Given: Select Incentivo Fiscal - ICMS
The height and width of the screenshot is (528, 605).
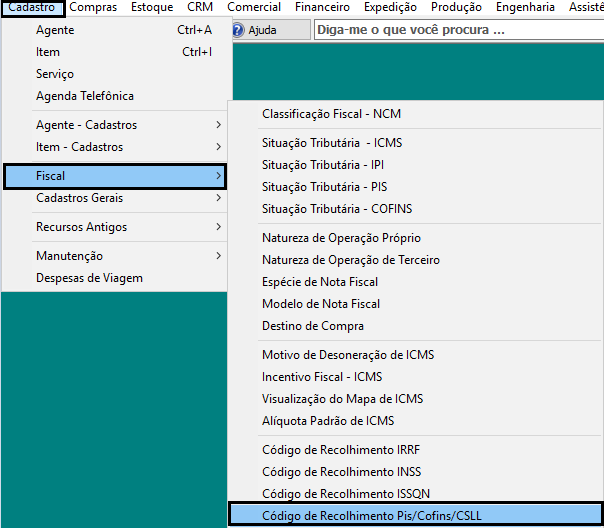Looking at the screenshot, I should [416, 377].
